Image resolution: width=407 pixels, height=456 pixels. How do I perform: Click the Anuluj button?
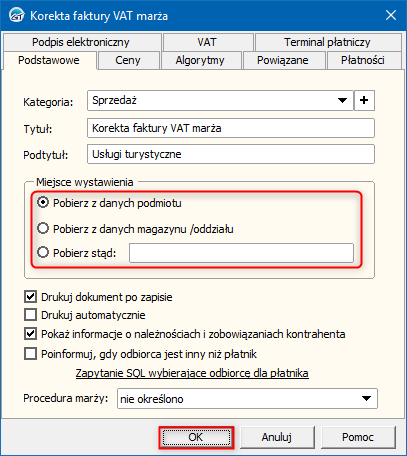(x=277, y=437)
